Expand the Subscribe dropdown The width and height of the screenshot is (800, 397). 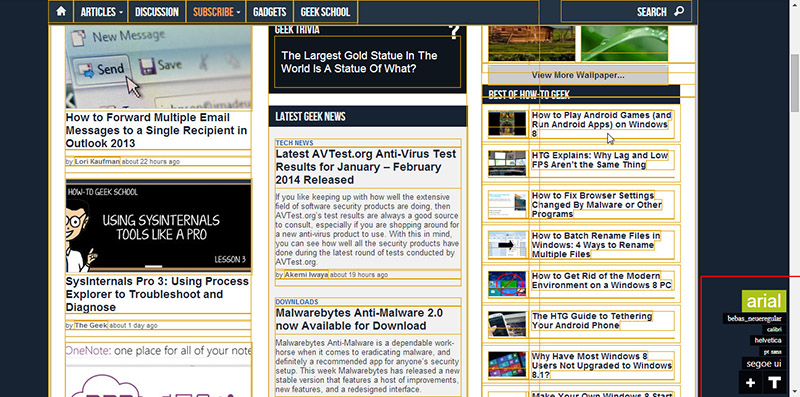(x=216, y=11)
